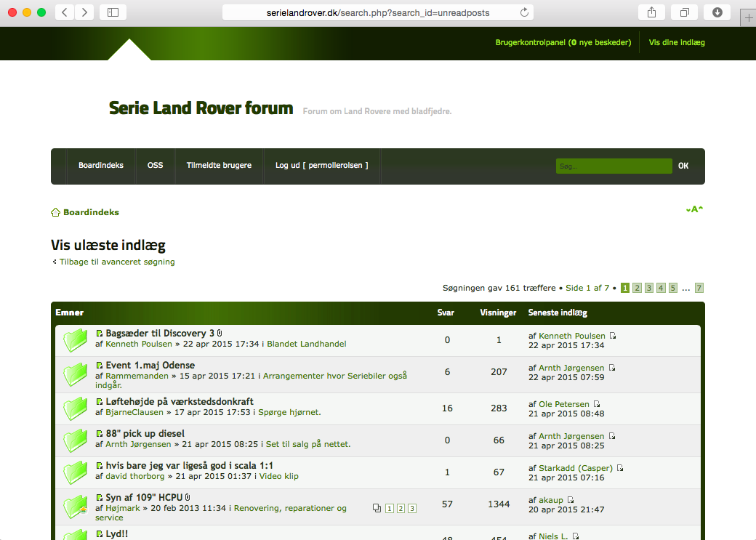Viewport: 756px width, 540px height.
Task: Click the folder icon for hvis bare jeg var ligeså god
Action: click(x=75, y=472)
